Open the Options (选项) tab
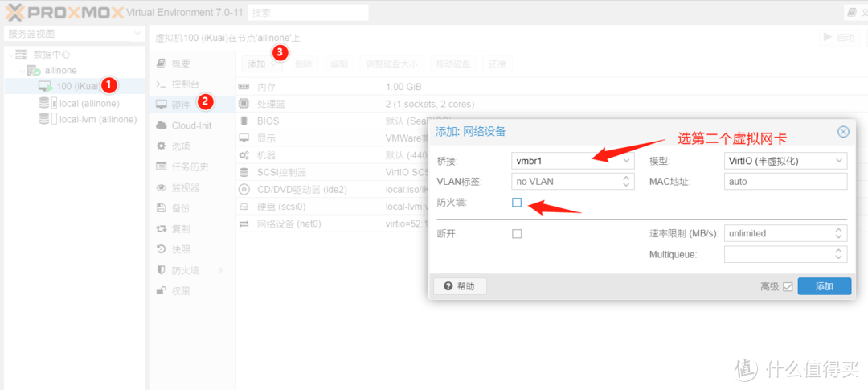The height and width of the screenshot is (390, 868). pyautogui.click(x=193, y=146)
